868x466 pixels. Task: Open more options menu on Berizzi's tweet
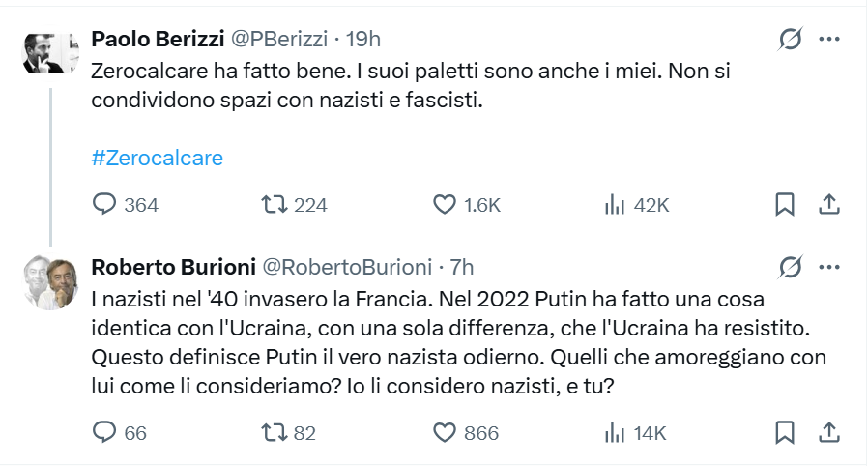(x=829, y=39)
